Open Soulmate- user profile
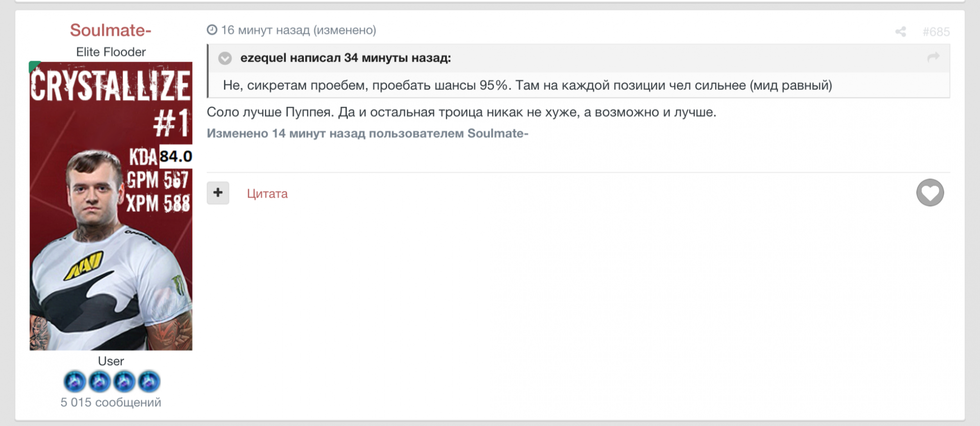Viewport: 980px width, 426px height. click(111, 29)
